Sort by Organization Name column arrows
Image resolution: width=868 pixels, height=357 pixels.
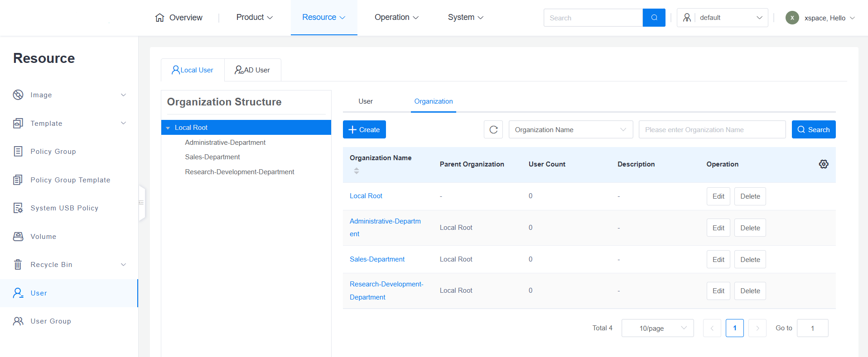click(357, 171)
